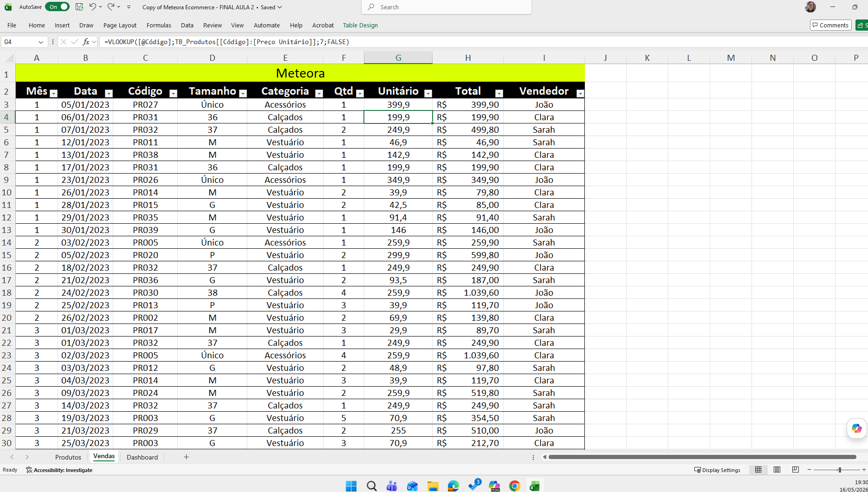Screen dimensions: 868x492
Task: Open the Categoria column filter dropdown
Action: [319, 93]
